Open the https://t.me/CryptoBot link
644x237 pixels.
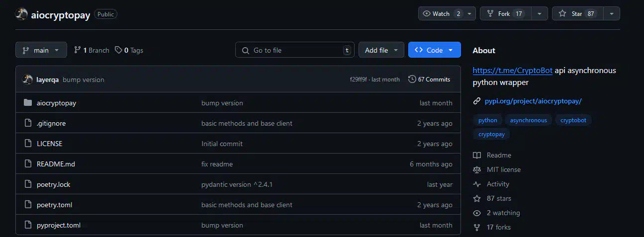[x=512, y=71]
